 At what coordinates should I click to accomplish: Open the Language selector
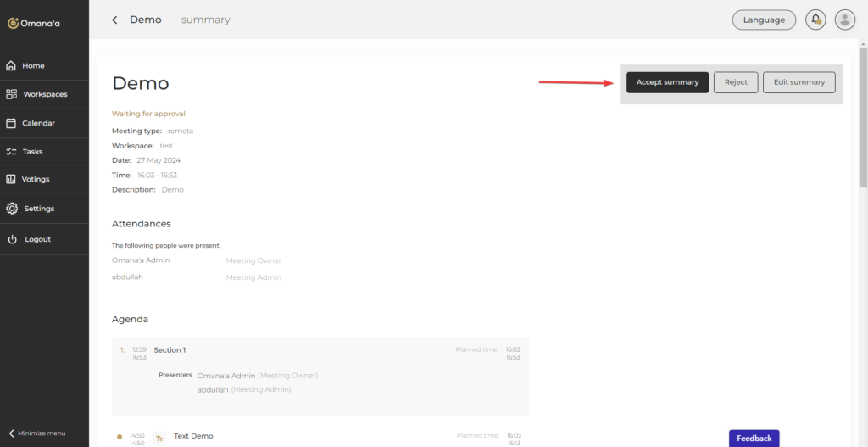pyautogui.click(x=764, y=20)
